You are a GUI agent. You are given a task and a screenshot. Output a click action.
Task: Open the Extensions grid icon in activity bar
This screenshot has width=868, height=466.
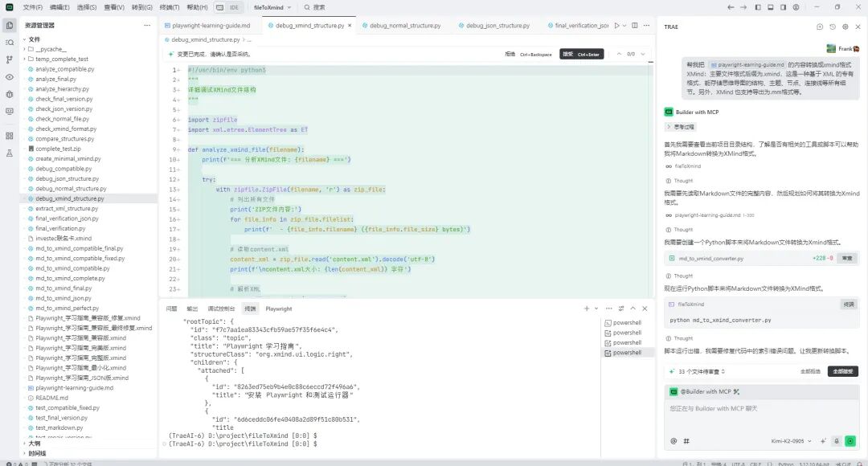pos(10,136)
